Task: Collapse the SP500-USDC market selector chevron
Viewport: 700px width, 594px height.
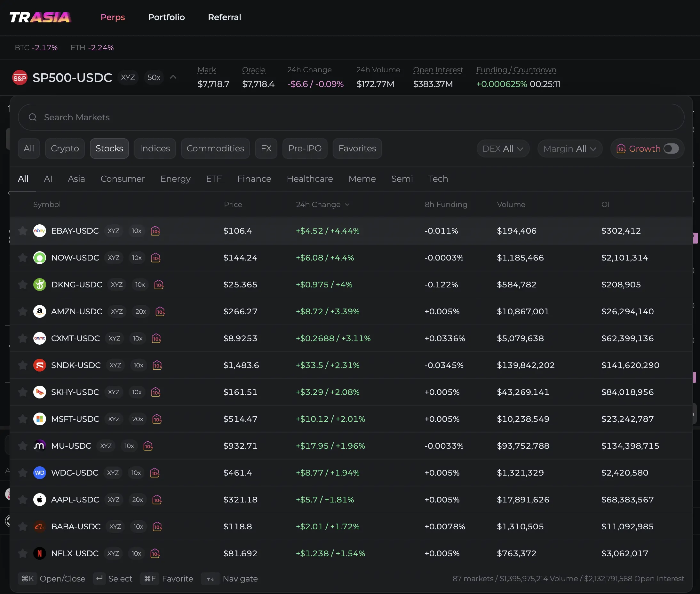Action: [x=173, y=77]
